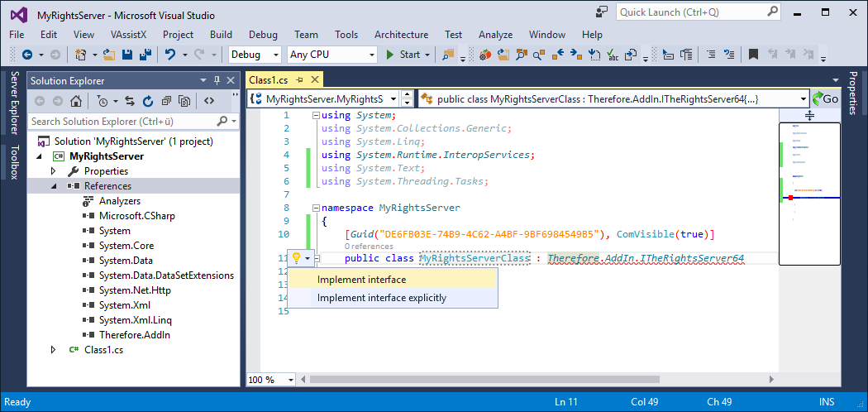Click the Open File folder icon
Screen dimensions: 868x412
click(109, 55)
